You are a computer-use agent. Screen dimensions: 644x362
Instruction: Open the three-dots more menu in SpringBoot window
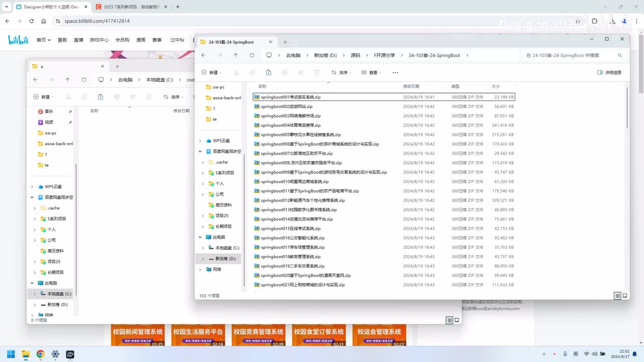click(x=395, y=72)
